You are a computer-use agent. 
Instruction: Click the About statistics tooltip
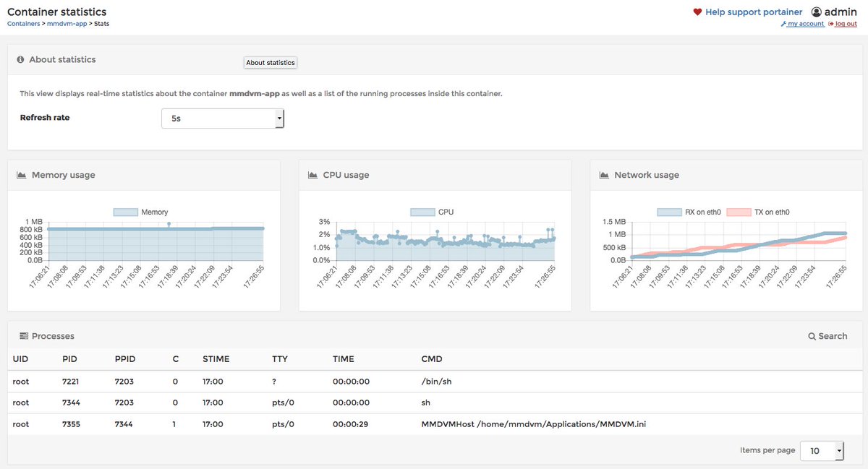(x=271, y=63)
